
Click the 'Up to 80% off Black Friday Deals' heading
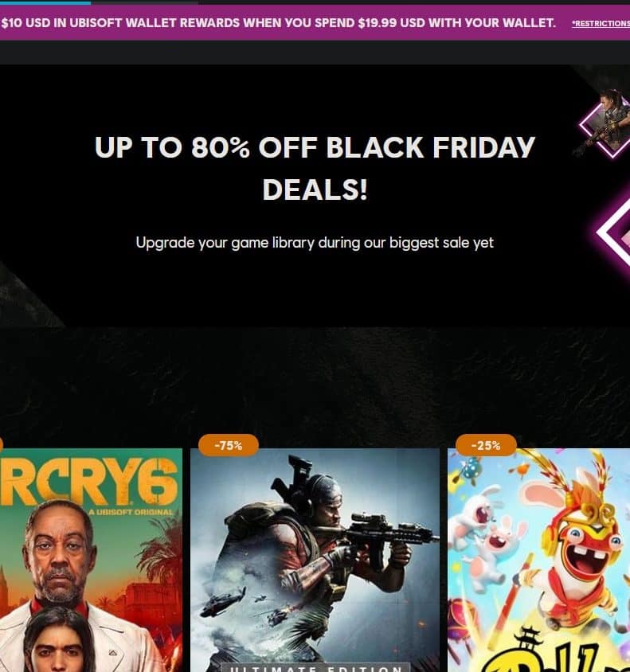(315, 168)
